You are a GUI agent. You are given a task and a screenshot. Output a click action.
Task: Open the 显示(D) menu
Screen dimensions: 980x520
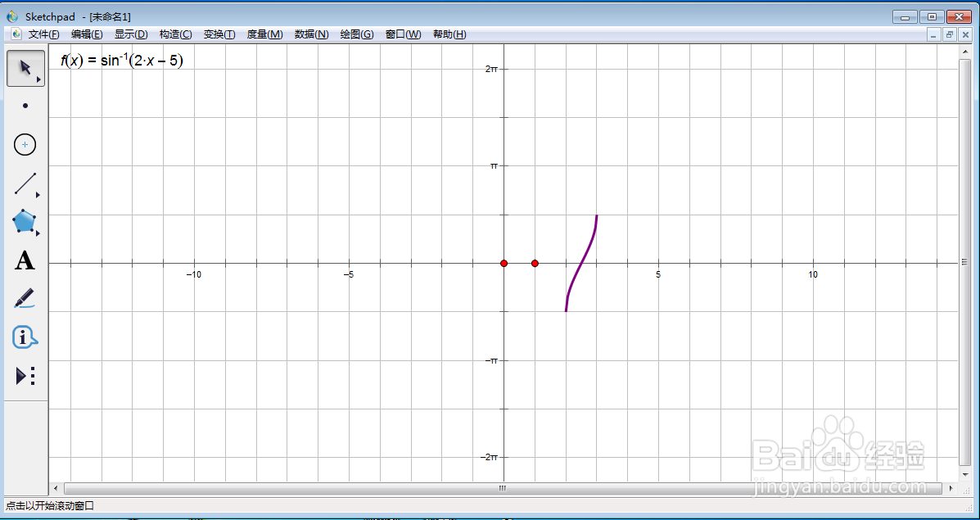pyautogui.click(x=131, y=34)
